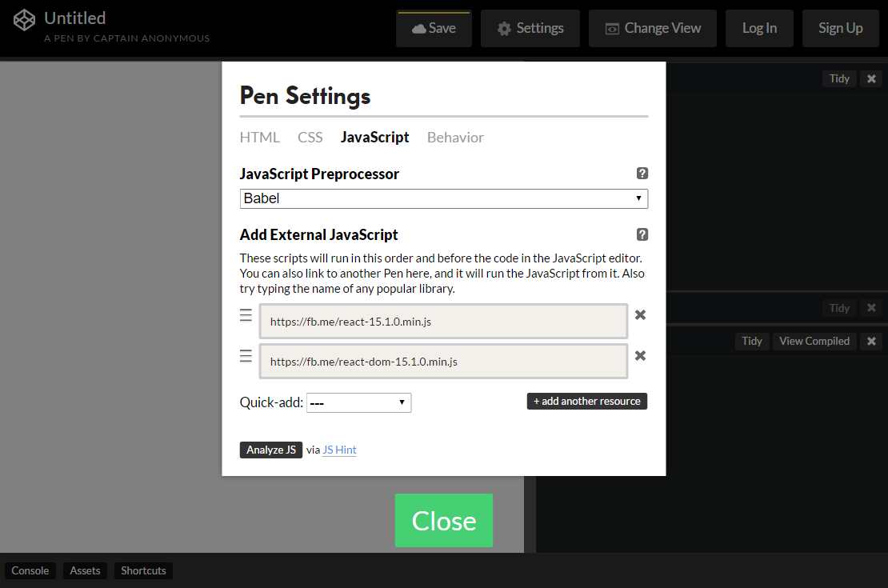
Task: Click View Compiled in JS editor
Action: point(814,341)
